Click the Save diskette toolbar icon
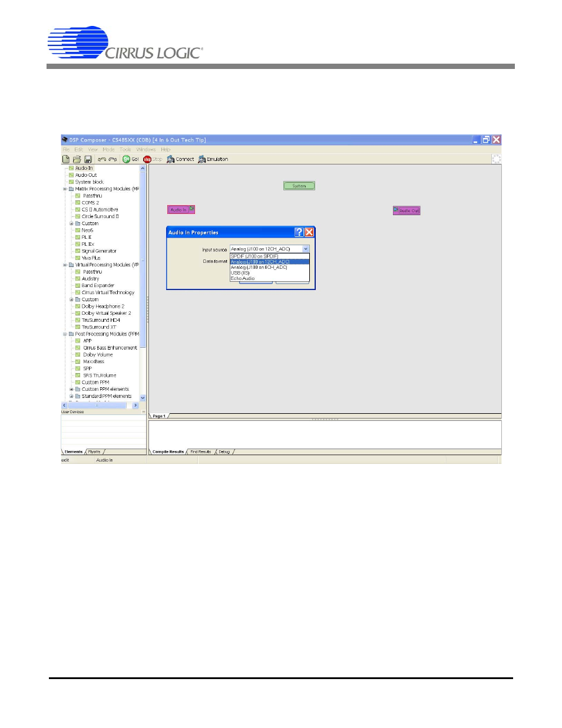The height and width of the screenshot is (728, 562). tap(88, 159)
